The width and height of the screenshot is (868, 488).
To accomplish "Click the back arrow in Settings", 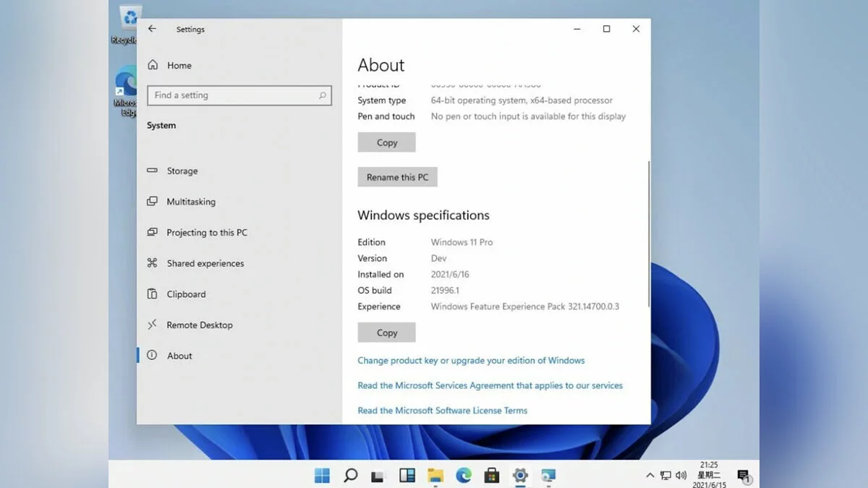I will 152,29.
